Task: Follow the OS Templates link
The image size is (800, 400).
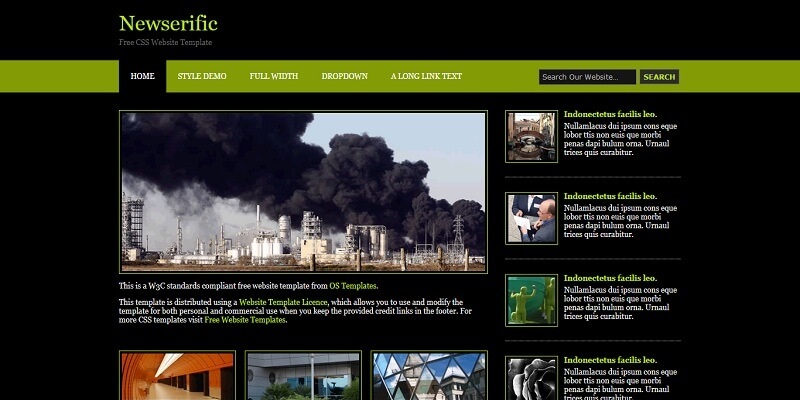Action: coord(353,286)
